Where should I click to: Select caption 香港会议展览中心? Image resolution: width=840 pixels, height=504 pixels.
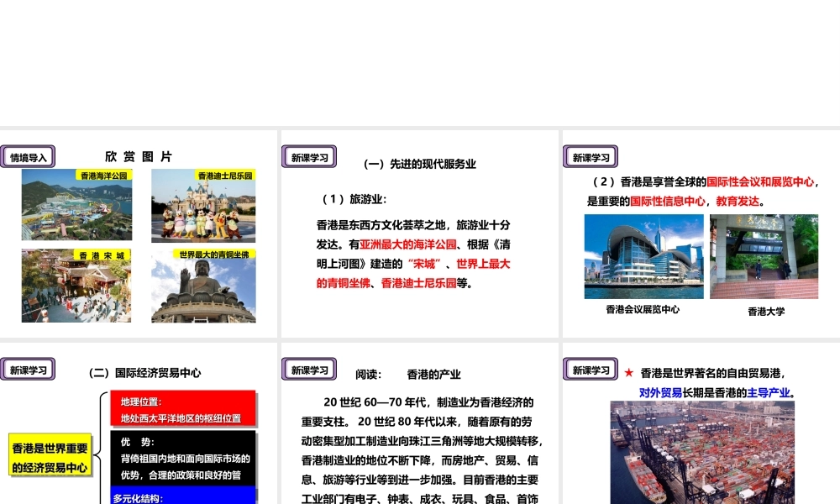[643, 310]
